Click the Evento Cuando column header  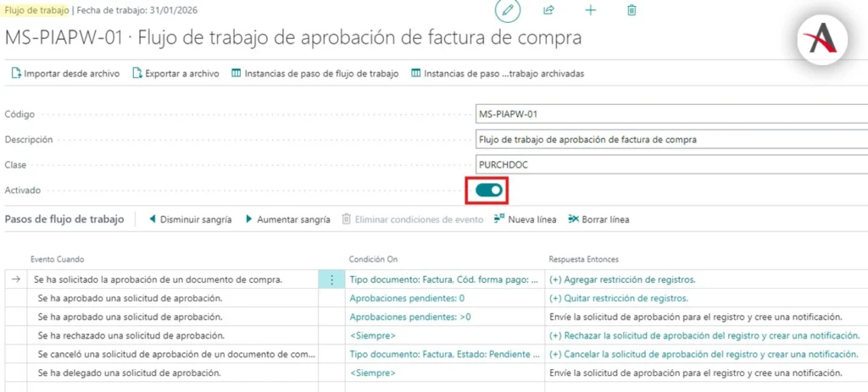(58, 259)
